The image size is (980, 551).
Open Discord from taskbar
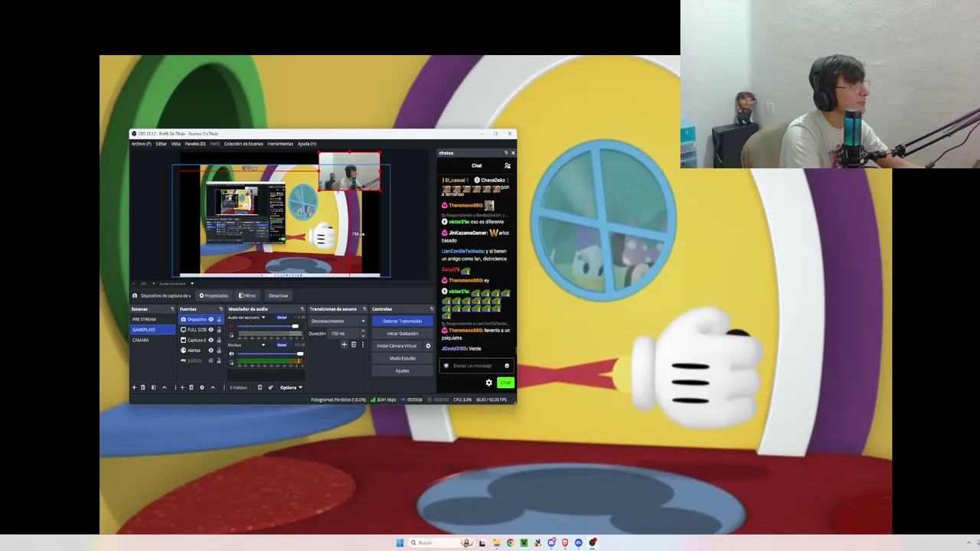(x=551, y=543)
